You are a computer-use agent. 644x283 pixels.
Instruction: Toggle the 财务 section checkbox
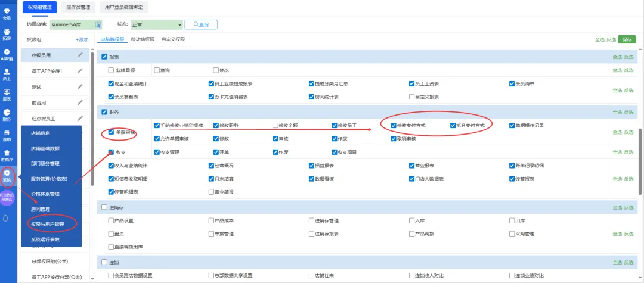tap(104, 111)
